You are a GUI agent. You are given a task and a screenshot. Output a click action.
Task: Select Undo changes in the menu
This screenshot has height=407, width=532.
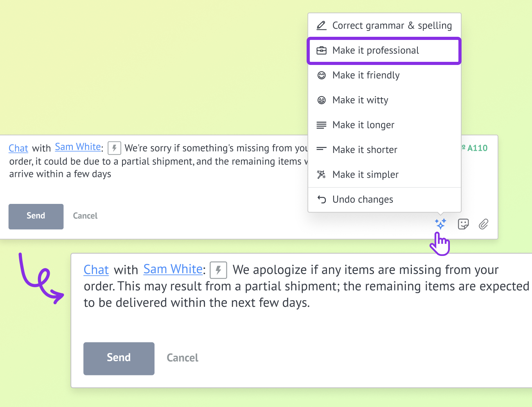[385, 200]
